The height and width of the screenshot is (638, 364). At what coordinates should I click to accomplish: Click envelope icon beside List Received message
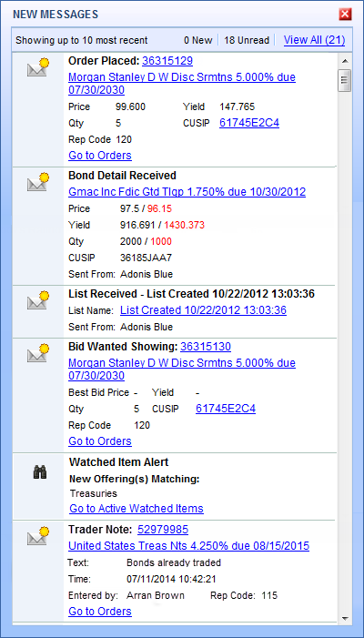(x=38, y=299)
